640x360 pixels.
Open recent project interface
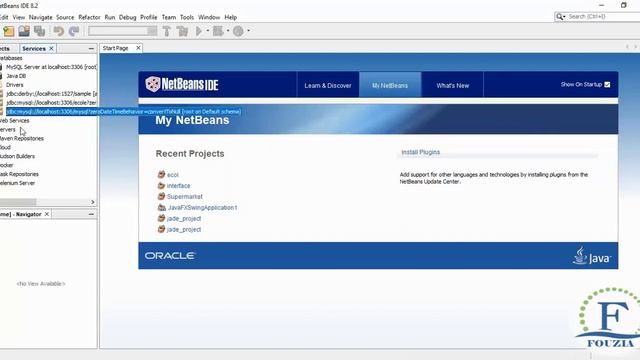[x=178, y=186]
